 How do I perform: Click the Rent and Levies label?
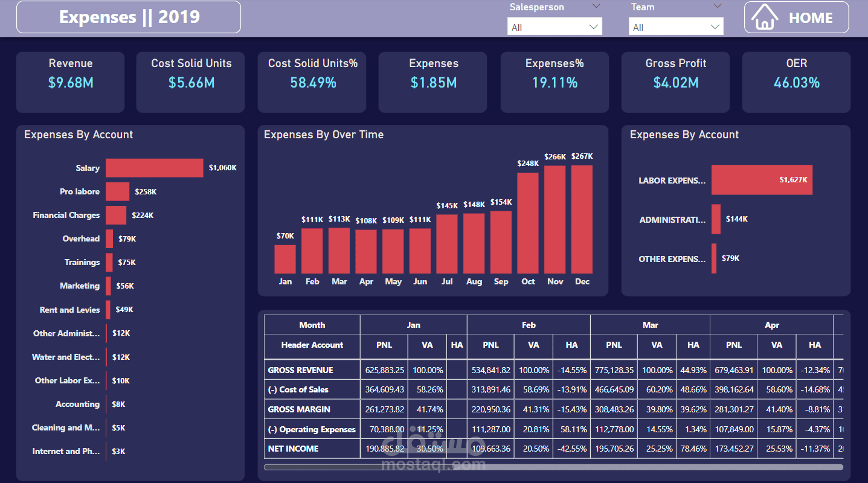point(69,310)
